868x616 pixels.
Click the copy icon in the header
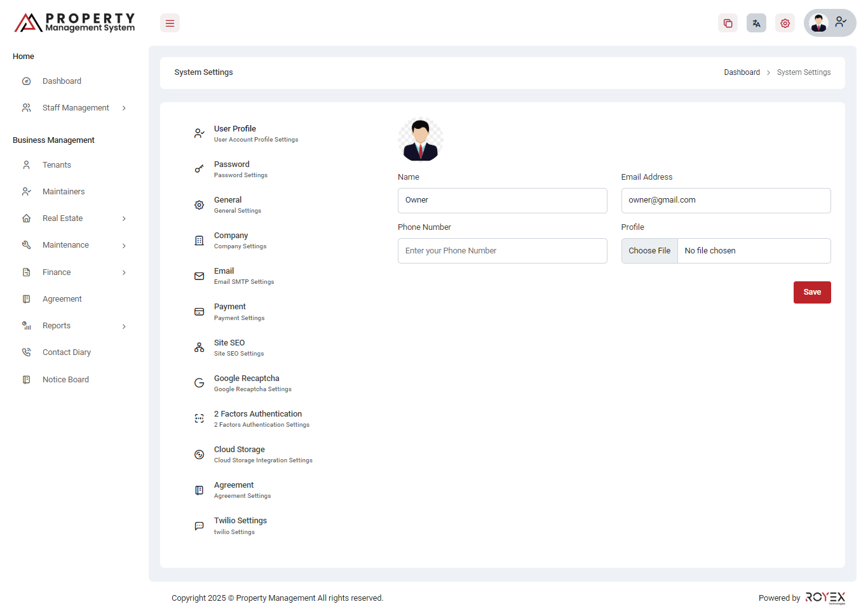coord(728,23)
